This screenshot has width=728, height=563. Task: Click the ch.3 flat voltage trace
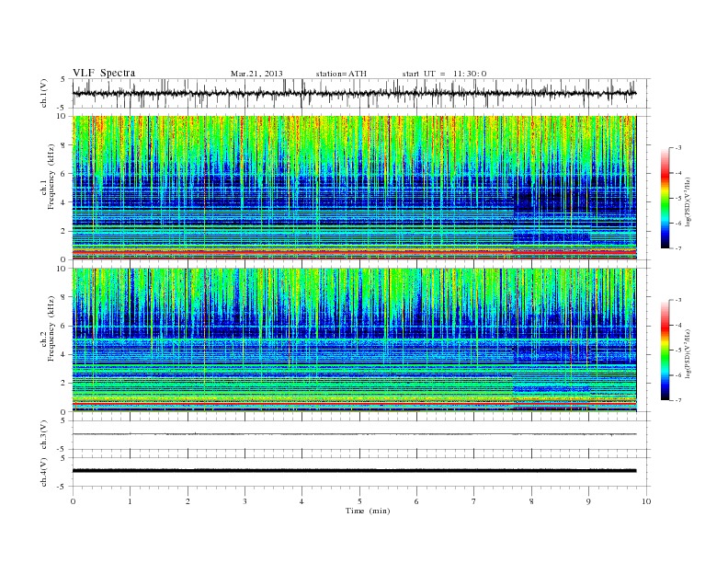point(354,434)
